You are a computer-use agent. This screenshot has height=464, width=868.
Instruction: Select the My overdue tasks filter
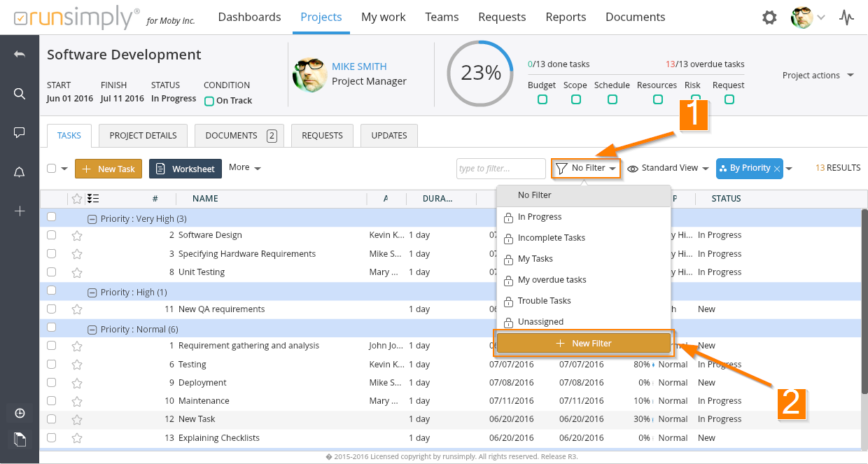(x=552, y=280)
